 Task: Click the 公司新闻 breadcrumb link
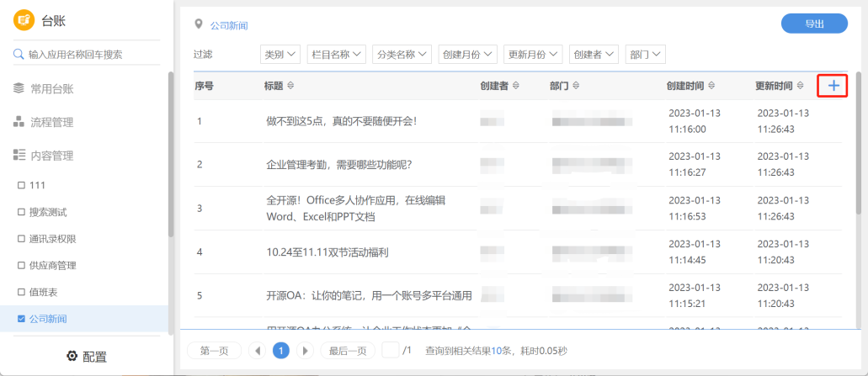coord(229,25)
